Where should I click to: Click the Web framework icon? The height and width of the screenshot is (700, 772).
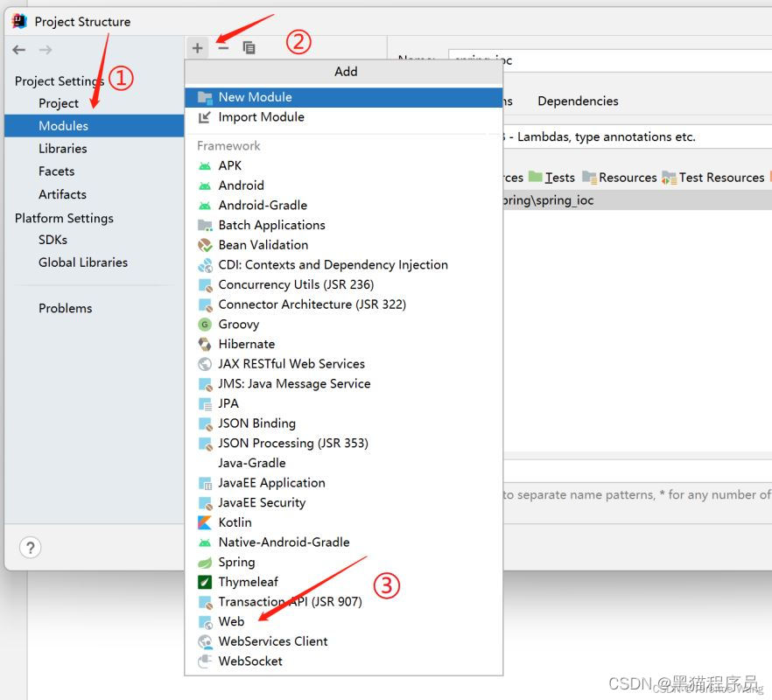click(205, 622)
